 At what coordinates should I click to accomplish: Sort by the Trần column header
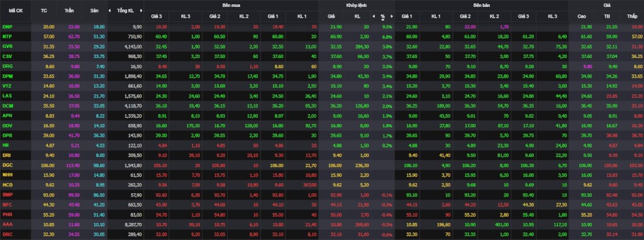tap(69, 11)
